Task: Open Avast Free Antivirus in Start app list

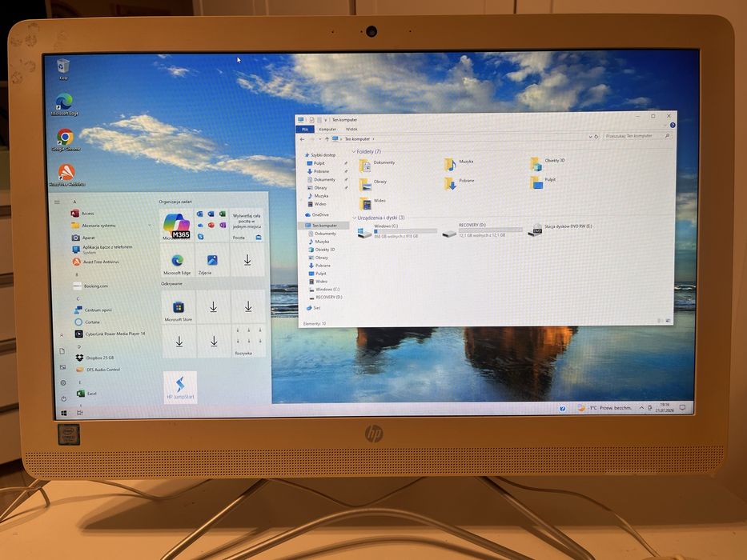Action: pyautogui.click(x=95, y=262)
